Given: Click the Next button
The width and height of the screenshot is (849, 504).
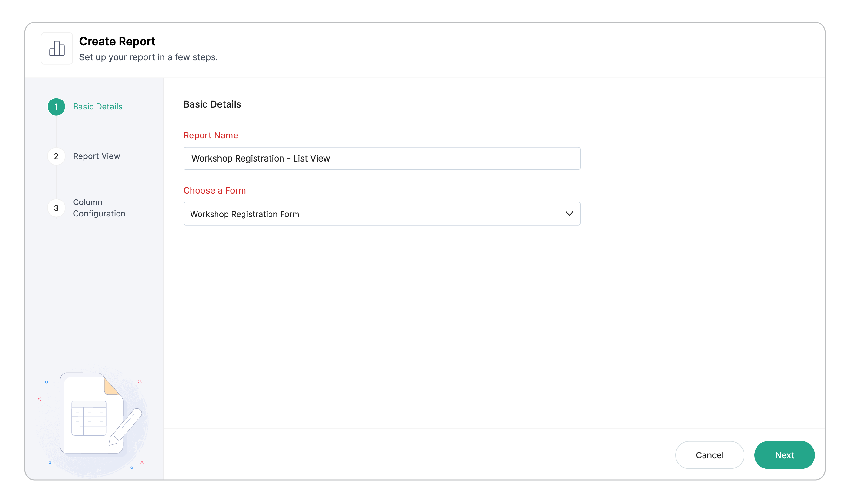Looking at the screenshot, I should pos(784,455).
